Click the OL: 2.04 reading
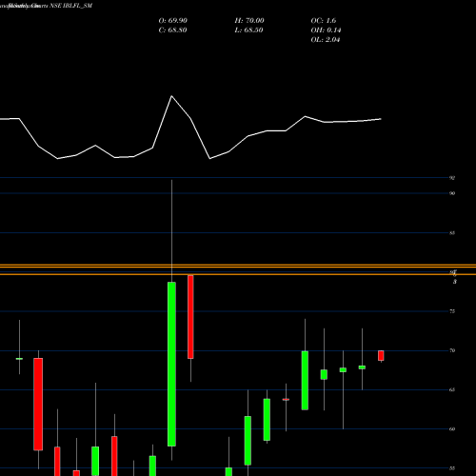The height and width of the screenshot is (476, 476). (x=326, y=40)
